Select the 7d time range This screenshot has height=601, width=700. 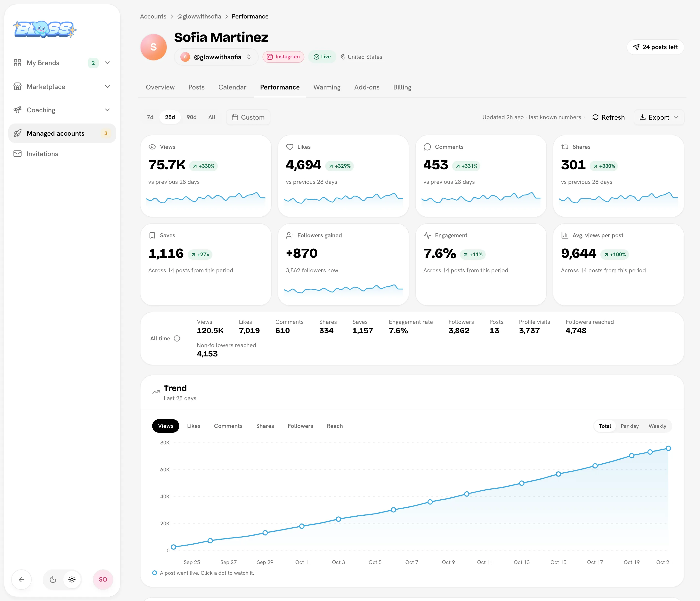tap(150, 117)
